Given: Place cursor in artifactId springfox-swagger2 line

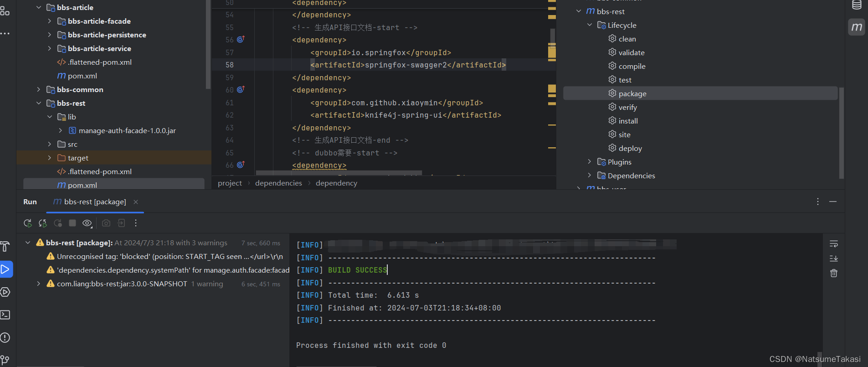Looking at the screenshot, I should (x=408, y=65).
